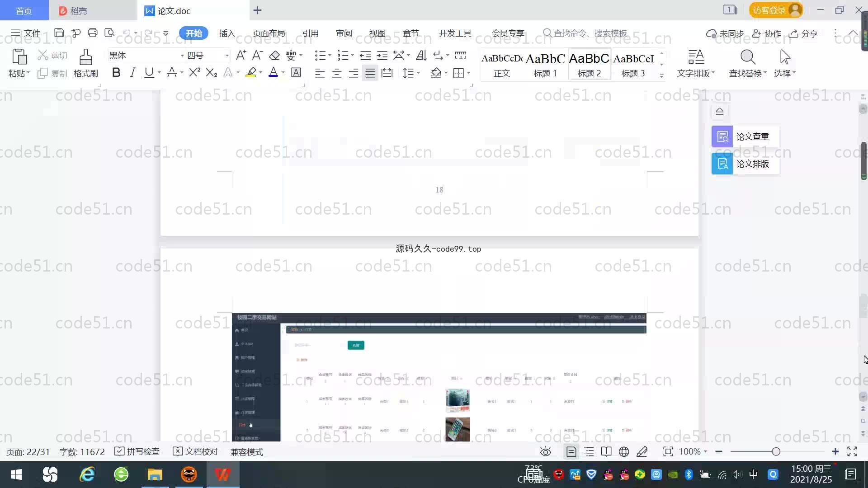This screenshot has height=488, width=868.
Task: Open the 文件 menu
Action: click(26, 33)
